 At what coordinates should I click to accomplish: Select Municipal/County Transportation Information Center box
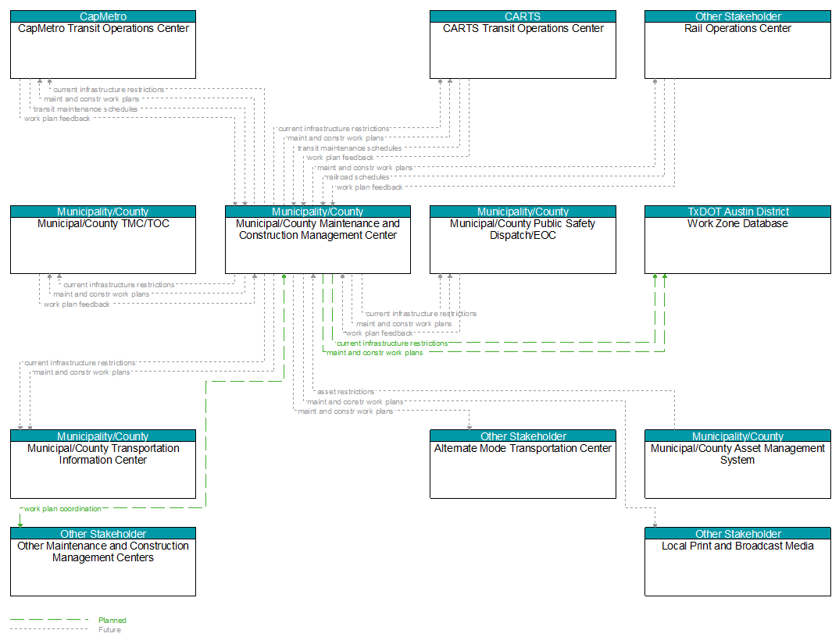pos(103,464)
